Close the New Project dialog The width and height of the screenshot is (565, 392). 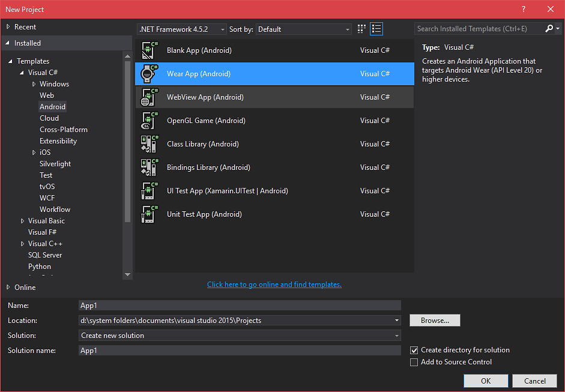551,10
